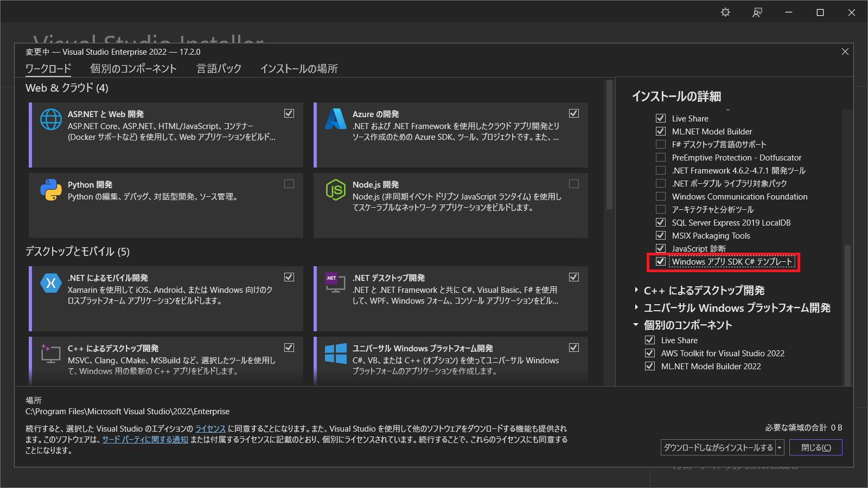
Task: Open サード パーティに関する通知 link
Action: 145,439
